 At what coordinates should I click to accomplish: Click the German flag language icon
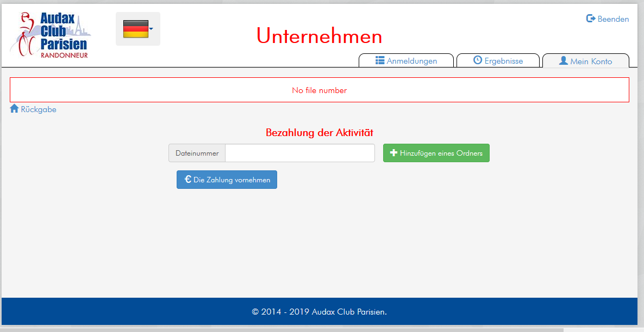point(135,29)
